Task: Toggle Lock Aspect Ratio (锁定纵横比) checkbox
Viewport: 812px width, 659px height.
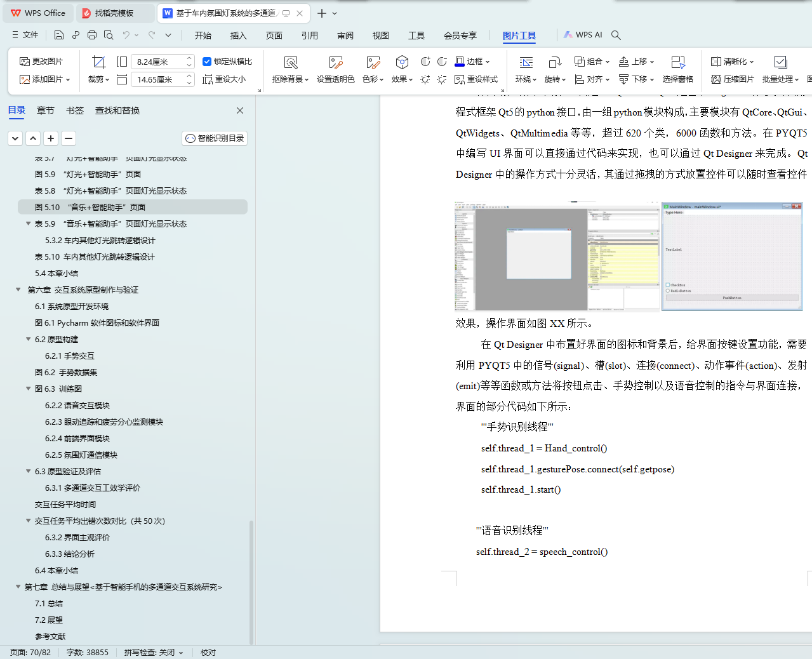Action: [x=207, y=62]
